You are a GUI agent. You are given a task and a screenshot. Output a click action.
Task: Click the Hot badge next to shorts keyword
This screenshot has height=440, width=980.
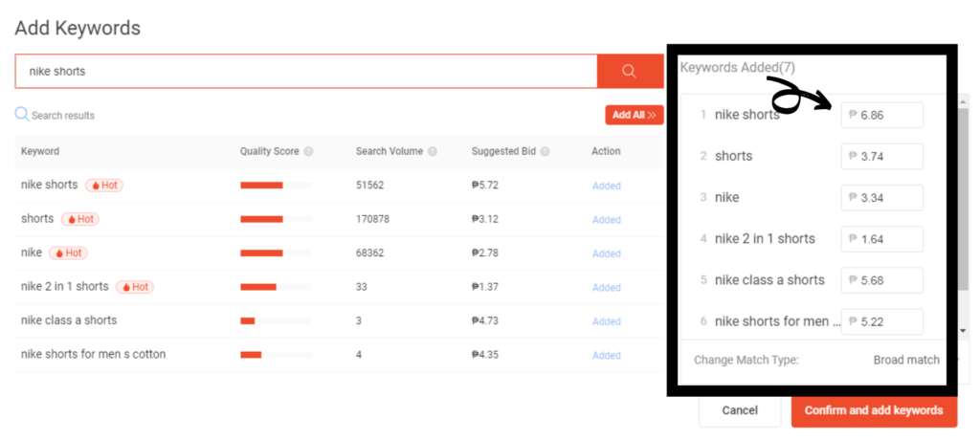(80, 219)
